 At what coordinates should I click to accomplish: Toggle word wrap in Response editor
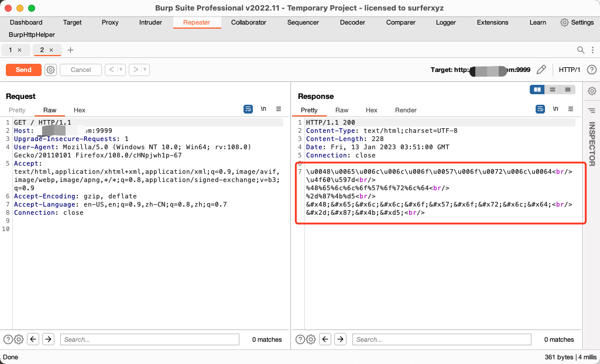coord(540,109)
